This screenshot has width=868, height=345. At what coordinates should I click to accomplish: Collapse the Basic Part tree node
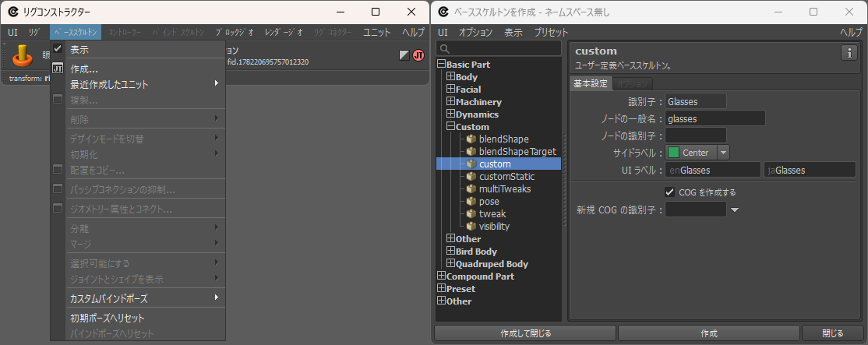click(x=441, y=64)
